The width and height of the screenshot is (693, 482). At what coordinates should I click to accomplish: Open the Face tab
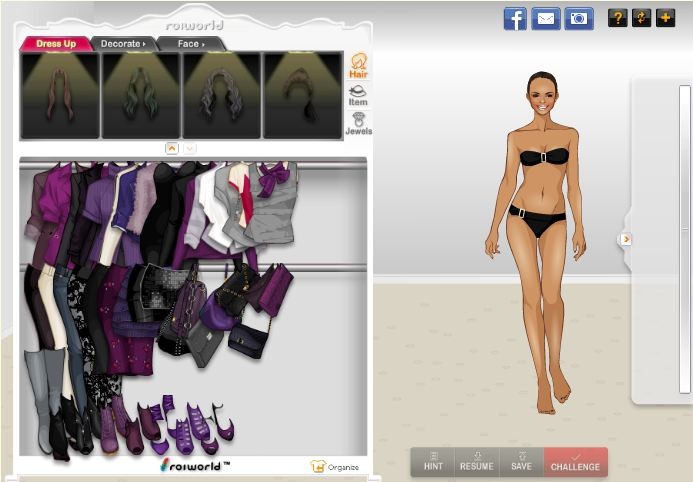(x=190, y=44)
